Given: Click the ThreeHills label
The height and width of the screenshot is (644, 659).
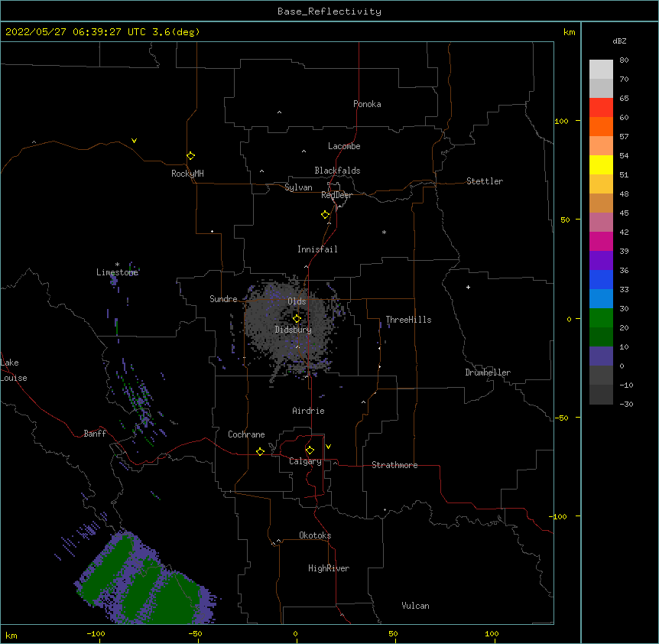Looking at the screenshot, I should (x=408, y=320).
